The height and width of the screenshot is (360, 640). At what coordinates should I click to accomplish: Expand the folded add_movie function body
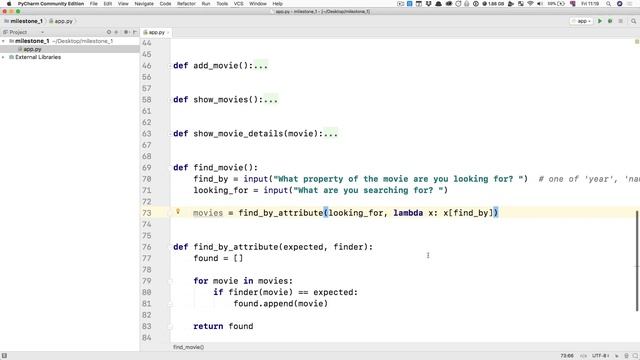pos(261,66)
